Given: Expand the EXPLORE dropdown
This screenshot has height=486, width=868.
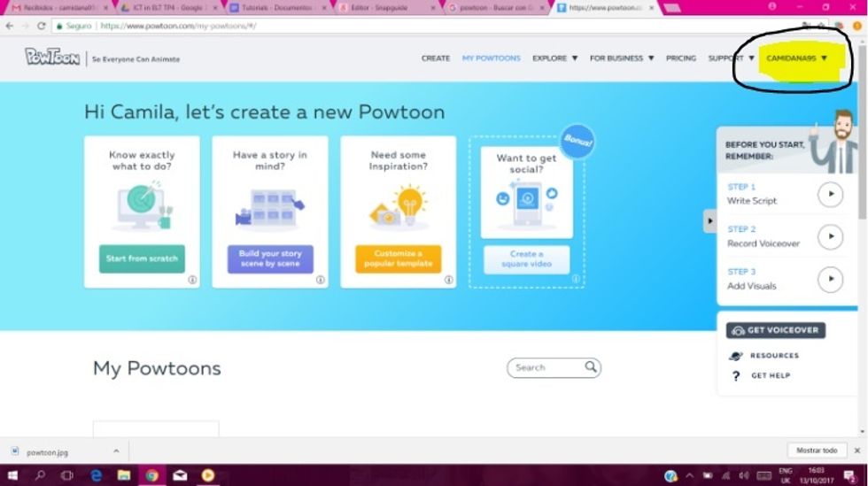Looking at the screenshot, I should coord(554,58).
